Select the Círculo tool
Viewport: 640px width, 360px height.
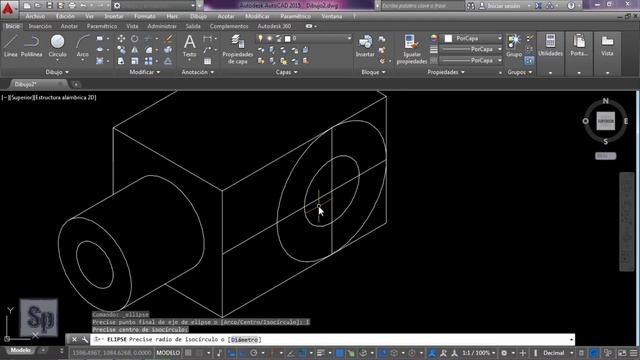(x=58, y=46)
